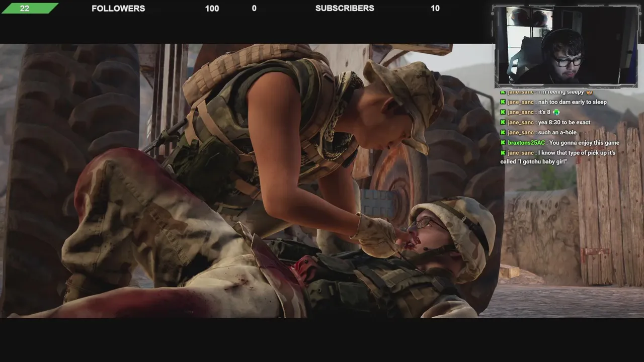Click the 0 counter before SUBSCRIBERS
This screenshot has height=362, width=644.
point(254,8)
